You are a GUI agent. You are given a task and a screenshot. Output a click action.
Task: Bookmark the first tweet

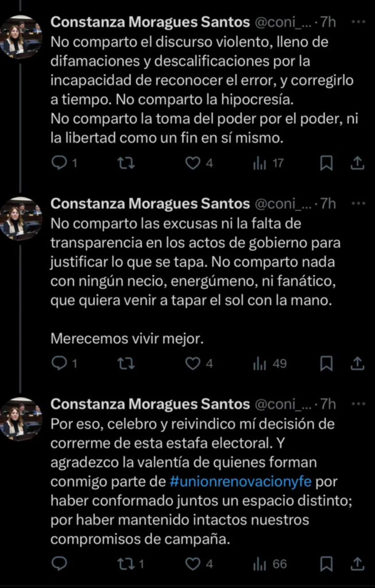point(326,164)
